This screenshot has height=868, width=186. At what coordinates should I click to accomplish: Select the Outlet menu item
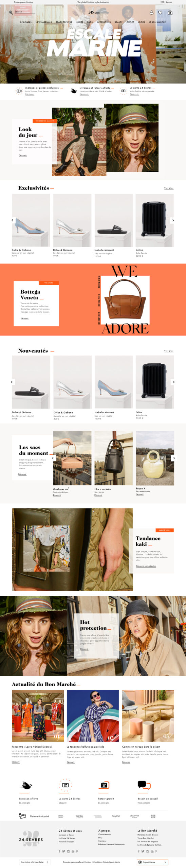point(130,22)
